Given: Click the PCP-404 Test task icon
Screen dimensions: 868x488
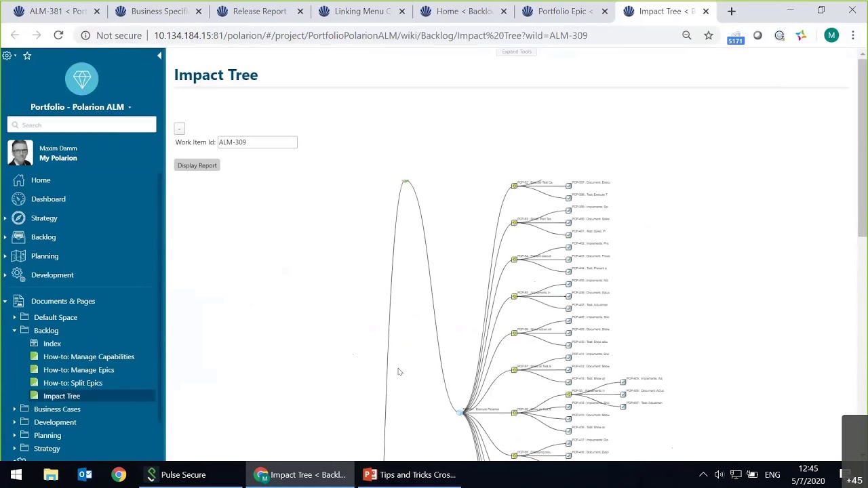Looking at the screenshot, I should click(568, 272).
